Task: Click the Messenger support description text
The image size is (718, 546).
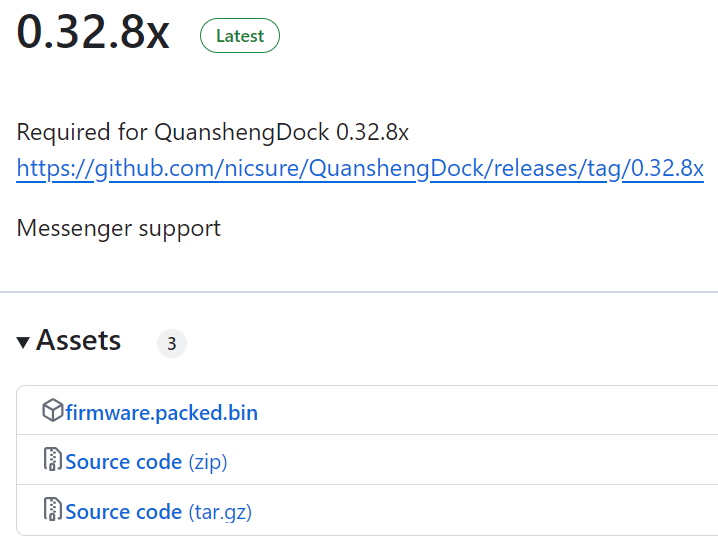Action: point(119,228)
